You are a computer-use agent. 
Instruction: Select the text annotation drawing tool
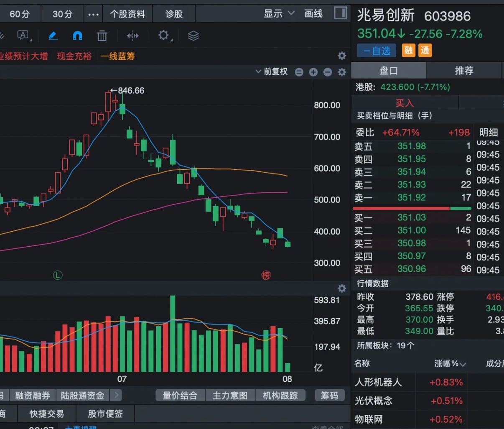point(23,36)
